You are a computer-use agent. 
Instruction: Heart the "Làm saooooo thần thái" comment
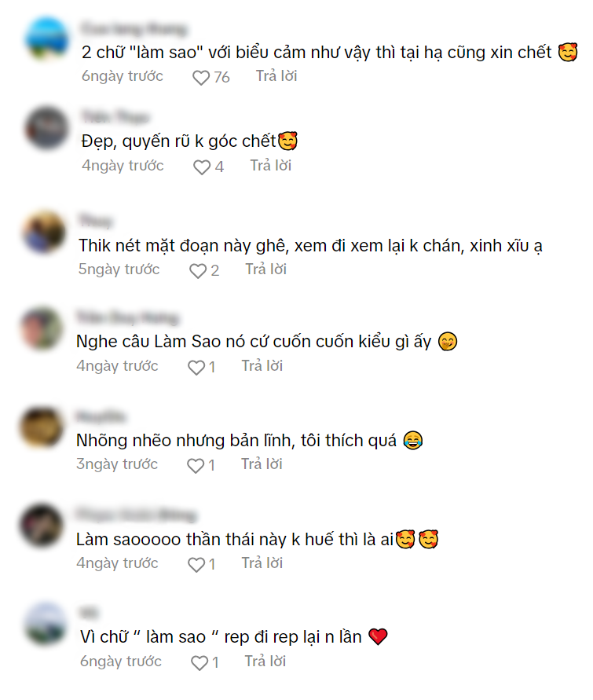pos(196,565)
